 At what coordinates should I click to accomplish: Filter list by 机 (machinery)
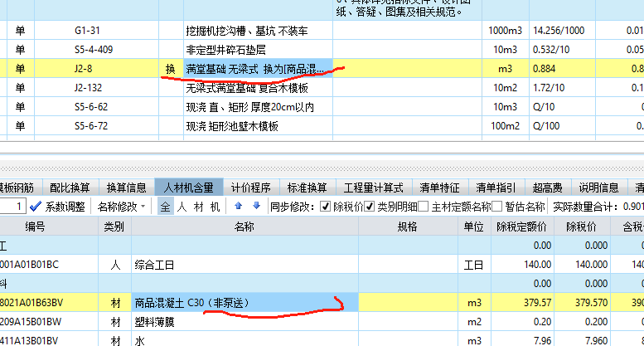[x=215, y=207]
